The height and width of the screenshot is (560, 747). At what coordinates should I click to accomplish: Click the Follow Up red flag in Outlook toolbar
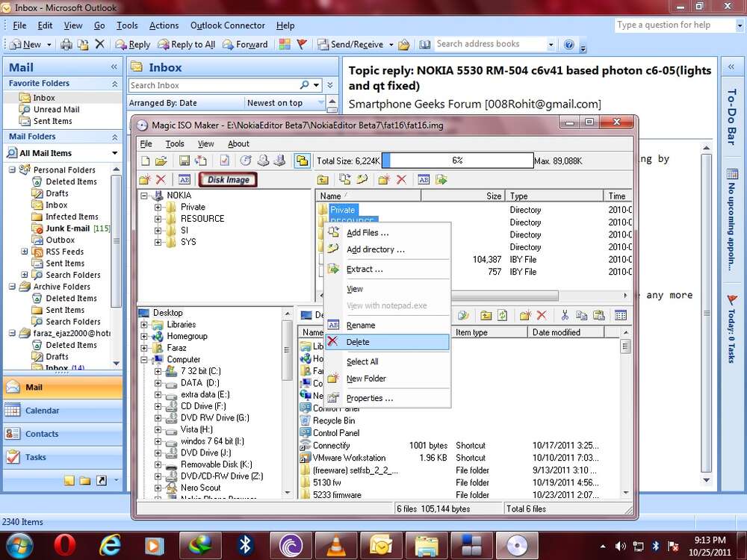[302, 44]
